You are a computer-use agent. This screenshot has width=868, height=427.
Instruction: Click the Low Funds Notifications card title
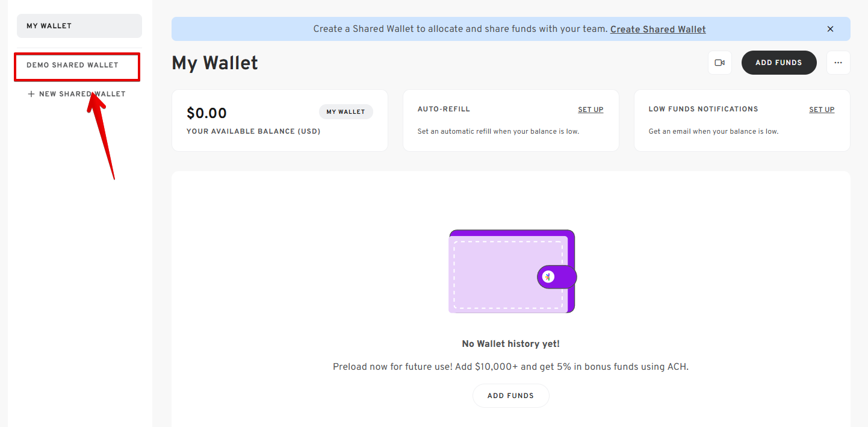[703, 110]
